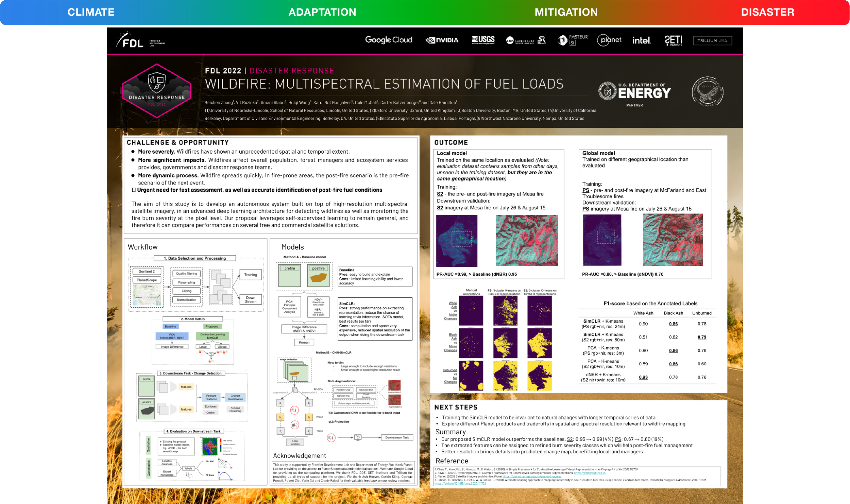Screen dimensions: 850x504
Task: Open the planet.com planet-imagery reference link
Action: tap(532, 476)
